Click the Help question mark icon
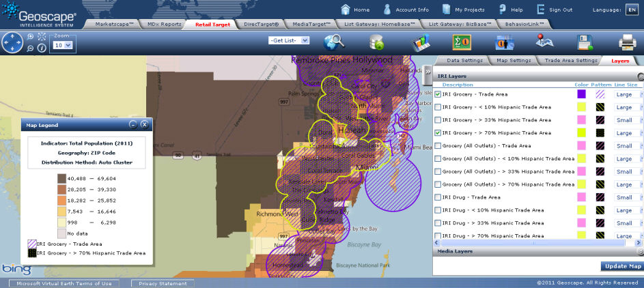 click(x=502, y=10)
